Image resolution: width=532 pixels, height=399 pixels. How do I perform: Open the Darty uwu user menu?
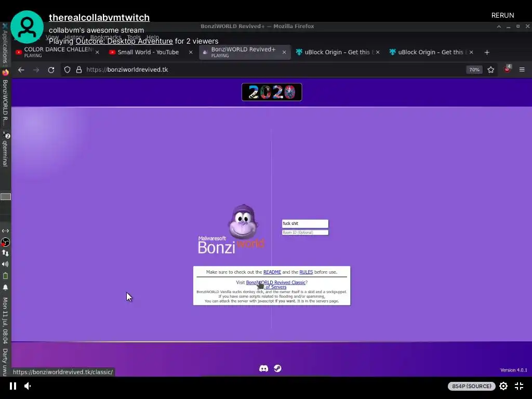pyautogui.click(x=5, y=362)
